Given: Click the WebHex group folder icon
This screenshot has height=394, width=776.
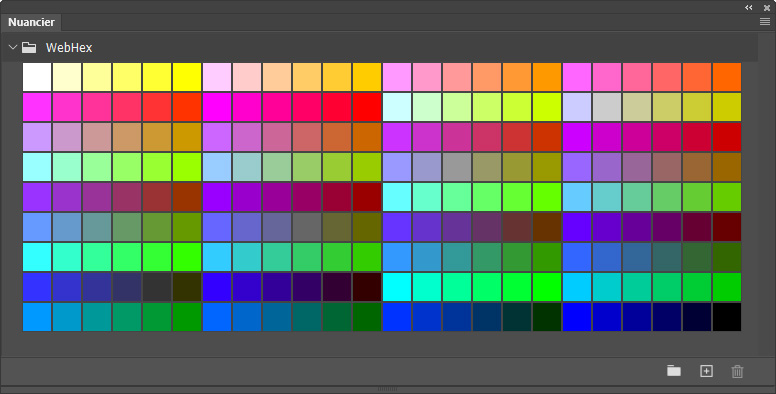Looking at the screenshot, I should tap(29, 48).
